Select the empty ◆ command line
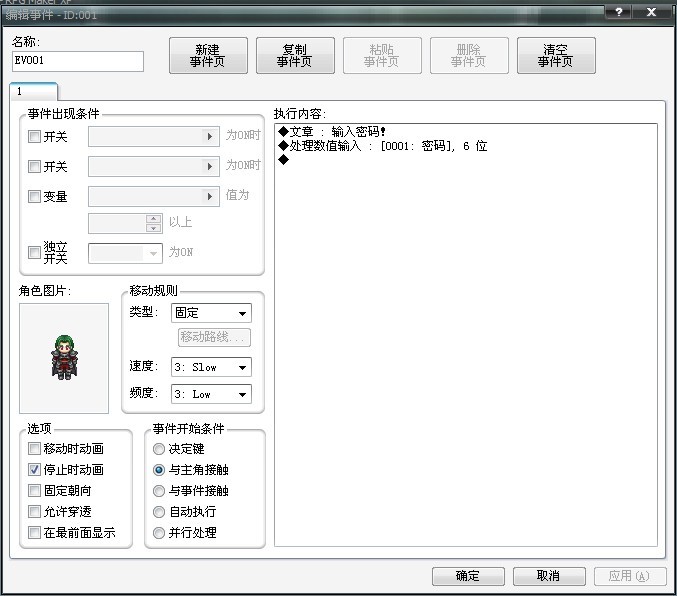The height and width of the screenshot is (596, 677). tap(465, 160)
